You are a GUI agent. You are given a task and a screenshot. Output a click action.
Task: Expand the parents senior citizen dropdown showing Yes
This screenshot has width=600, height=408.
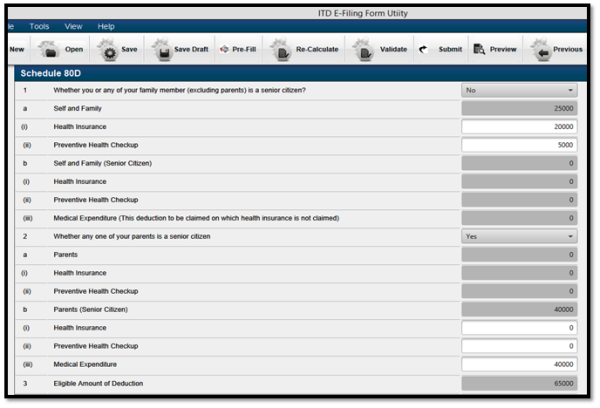519,236
